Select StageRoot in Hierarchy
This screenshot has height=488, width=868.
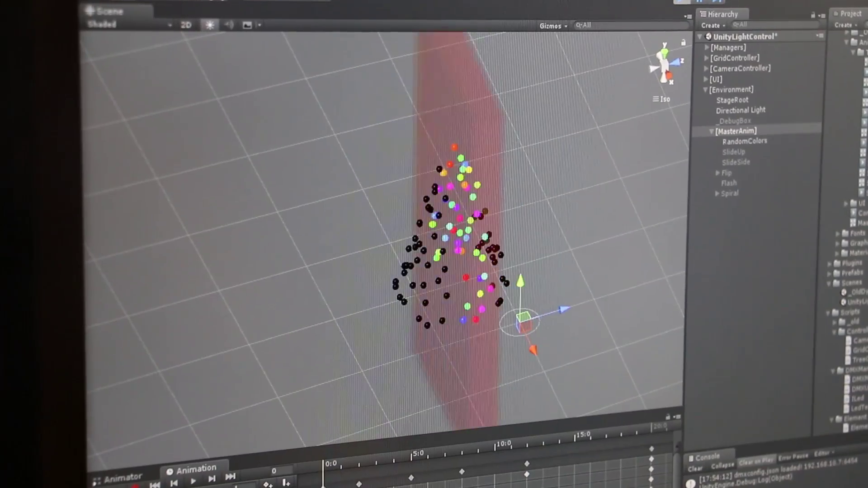pyautogui.click(x=732, y=100)
